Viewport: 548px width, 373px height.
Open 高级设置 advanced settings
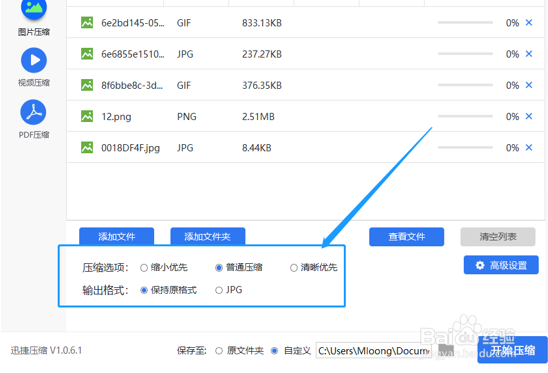click(x=501, y=265)
